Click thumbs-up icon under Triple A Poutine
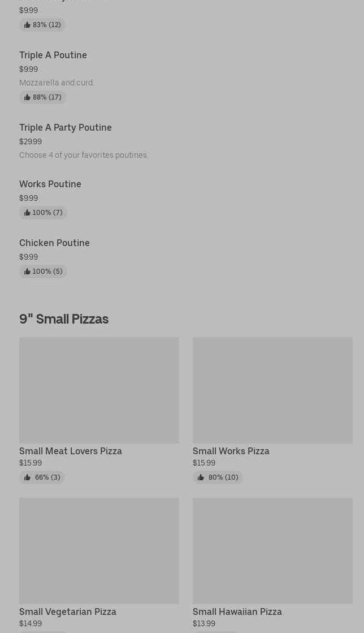 (27, 97)
